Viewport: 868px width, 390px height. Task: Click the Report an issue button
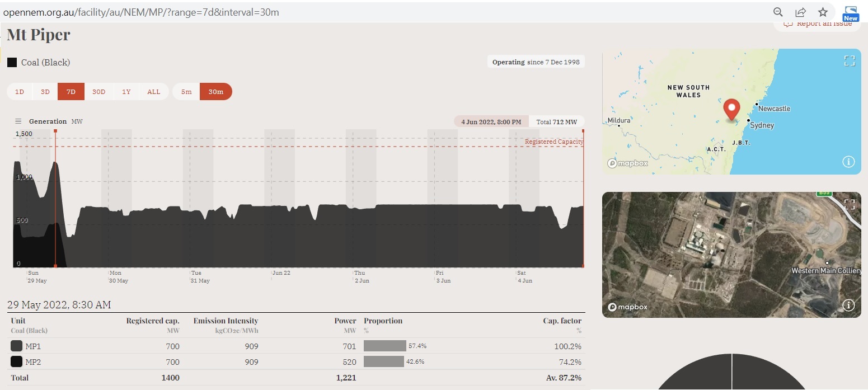tap(818, 25)
